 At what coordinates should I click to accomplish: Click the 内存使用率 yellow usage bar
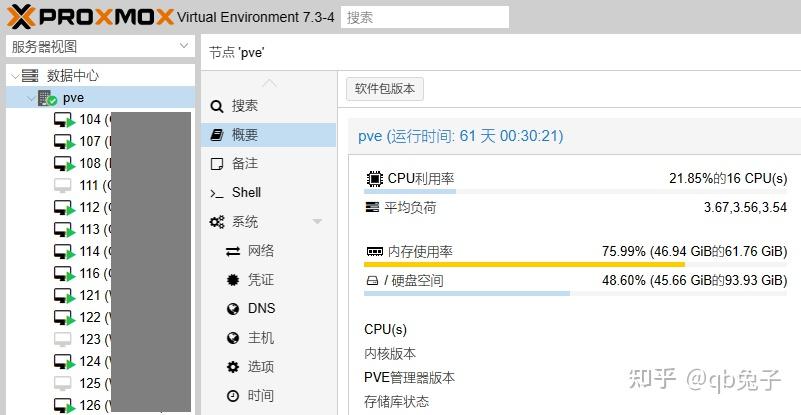tap(524, 265)
